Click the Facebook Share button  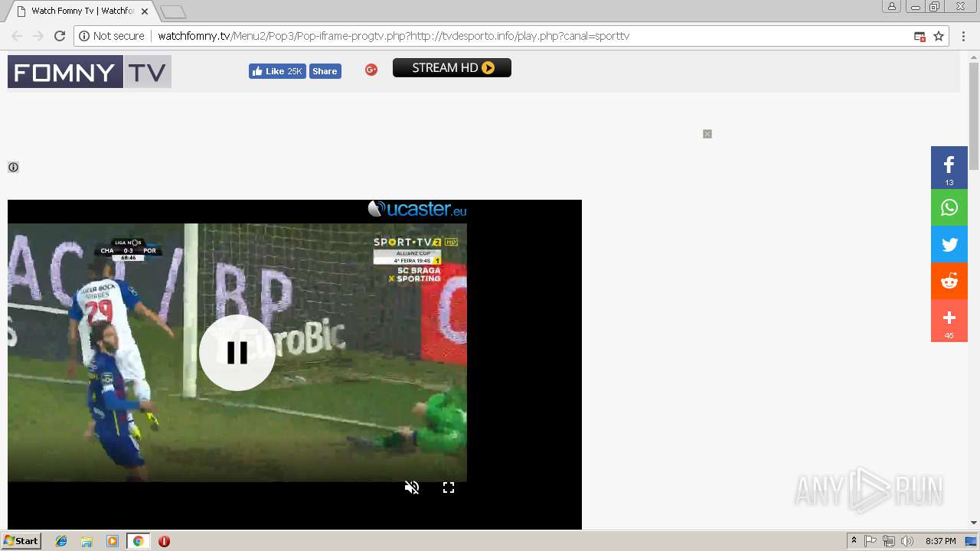coord(325,71)
